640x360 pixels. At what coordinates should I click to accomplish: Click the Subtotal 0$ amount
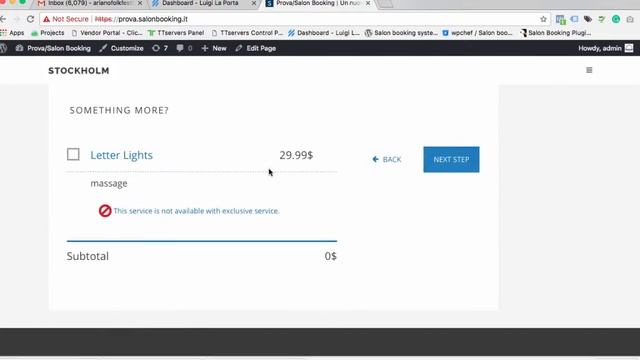pos(330,256)
